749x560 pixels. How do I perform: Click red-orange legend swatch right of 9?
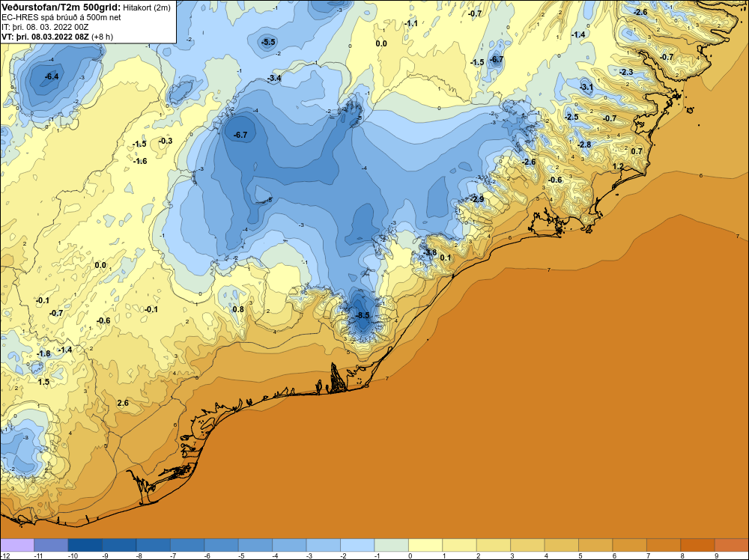[x=731, y=545]
